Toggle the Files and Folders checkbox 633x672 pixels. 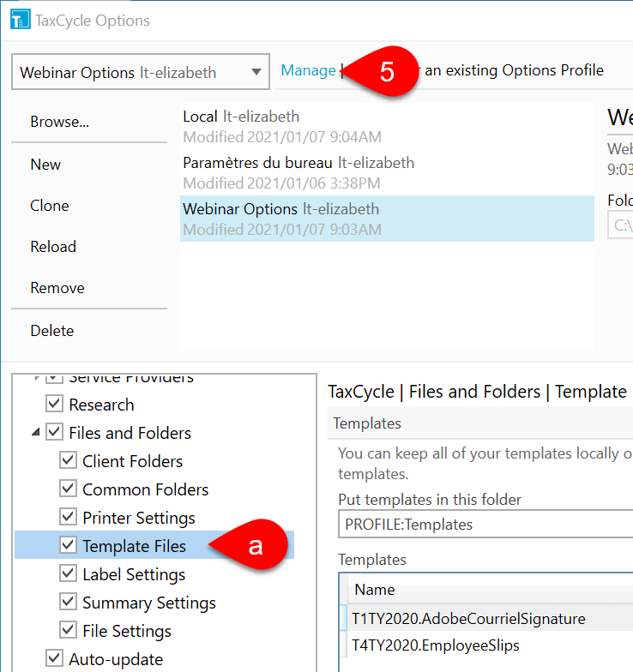[x=55, y=432]
